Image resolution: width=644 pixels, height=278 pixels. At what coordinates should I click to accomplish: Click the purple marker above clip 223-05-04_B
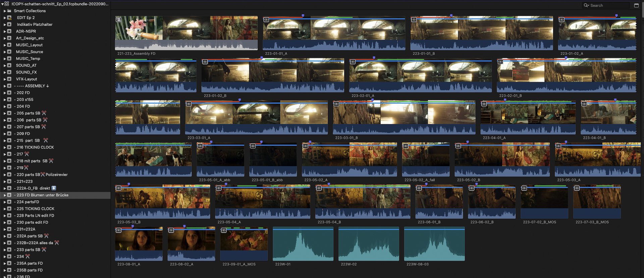[x=329, y=184]
